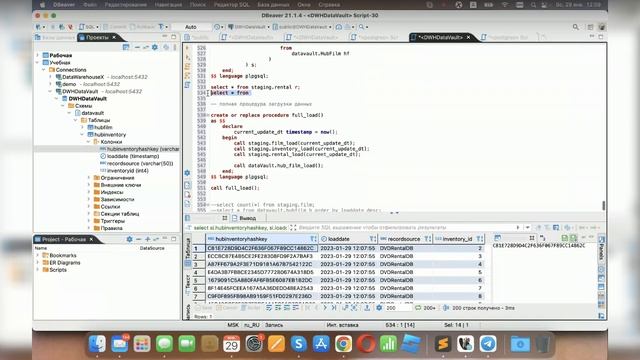
Task: Select loaddate (timestamp) column
Action: (x=129, y=156)
